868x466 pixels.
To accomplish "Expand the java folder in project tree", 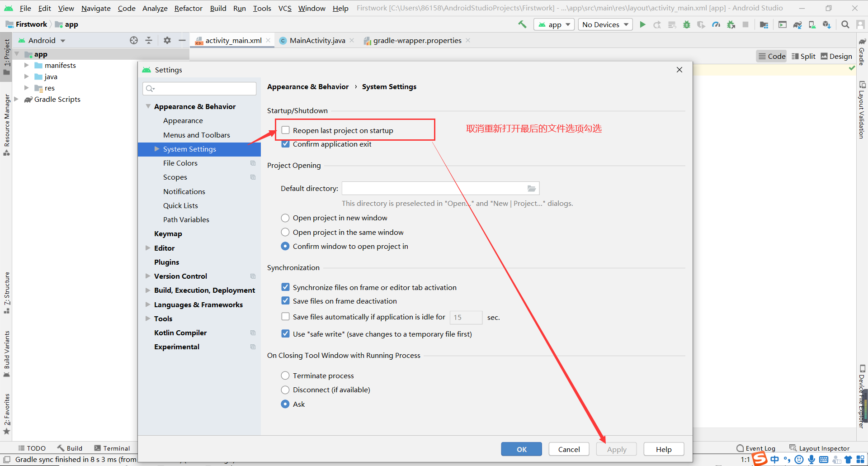I will [x=26, y=76].
